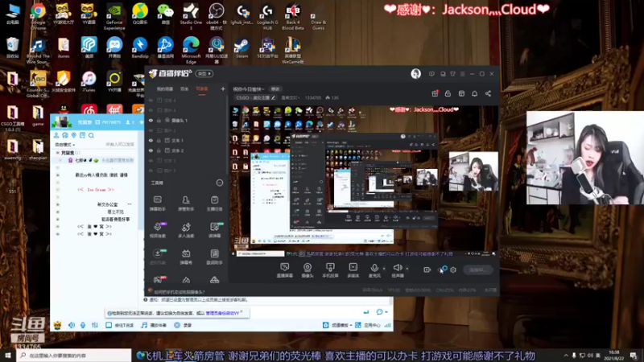Expand the microphone options arrow
Viewport: 644px width, 362px height.
point(384,269)
